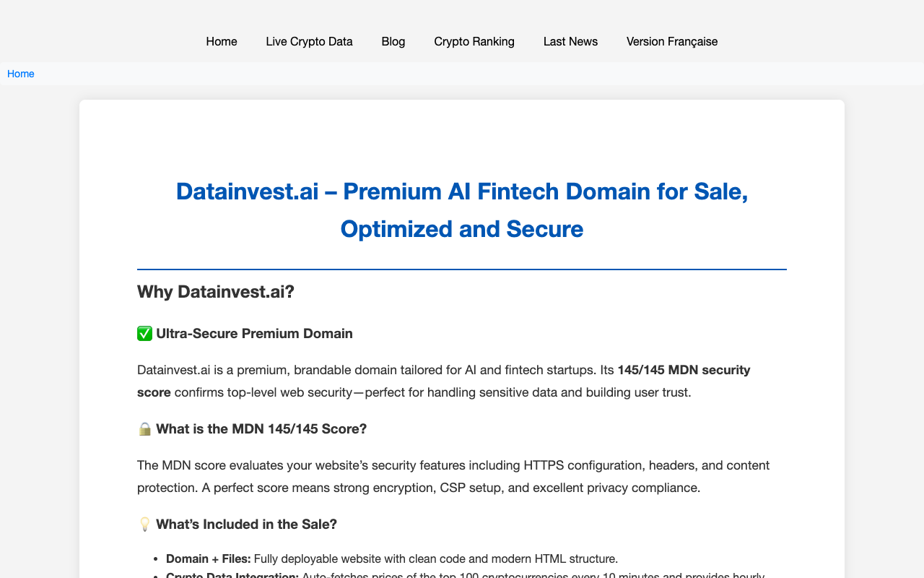
Task: Navigate to the Blog section
Action: [x=393, y=41]
